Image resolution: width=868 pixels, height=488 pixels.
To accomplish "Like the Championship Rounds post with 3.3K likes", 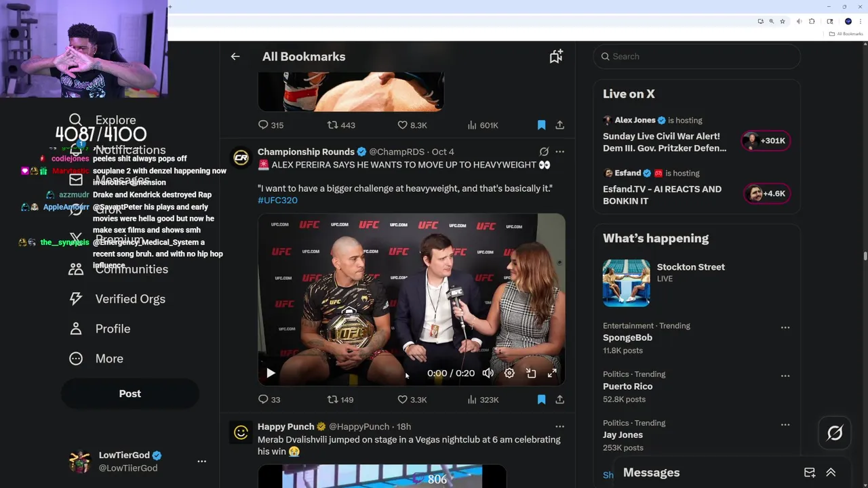I will point(412,400).
